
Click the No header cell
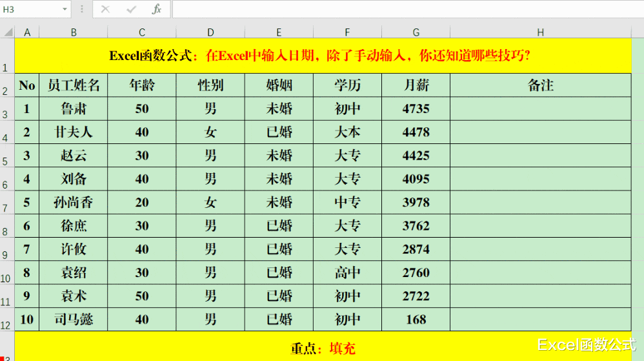coord(27,85)
